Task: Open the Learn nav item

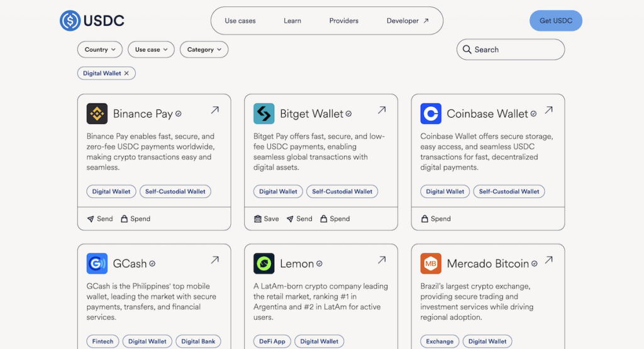Action: coord(292,21)
